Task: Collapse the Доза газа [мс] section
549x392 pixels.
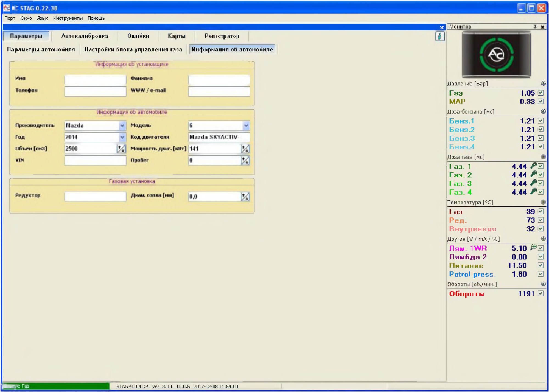Action: (543, 157)
